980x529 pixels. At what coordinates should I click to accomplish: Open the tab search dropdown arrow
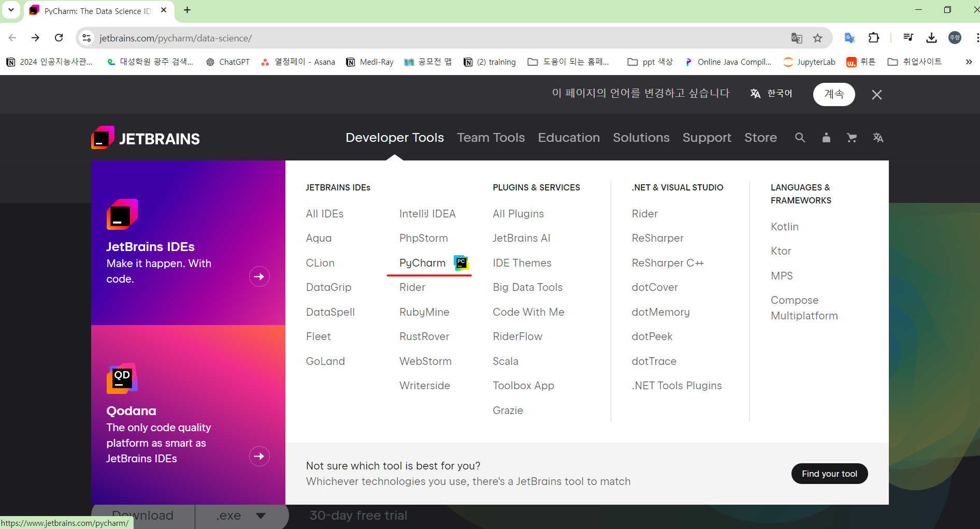(x=11, y=10)
